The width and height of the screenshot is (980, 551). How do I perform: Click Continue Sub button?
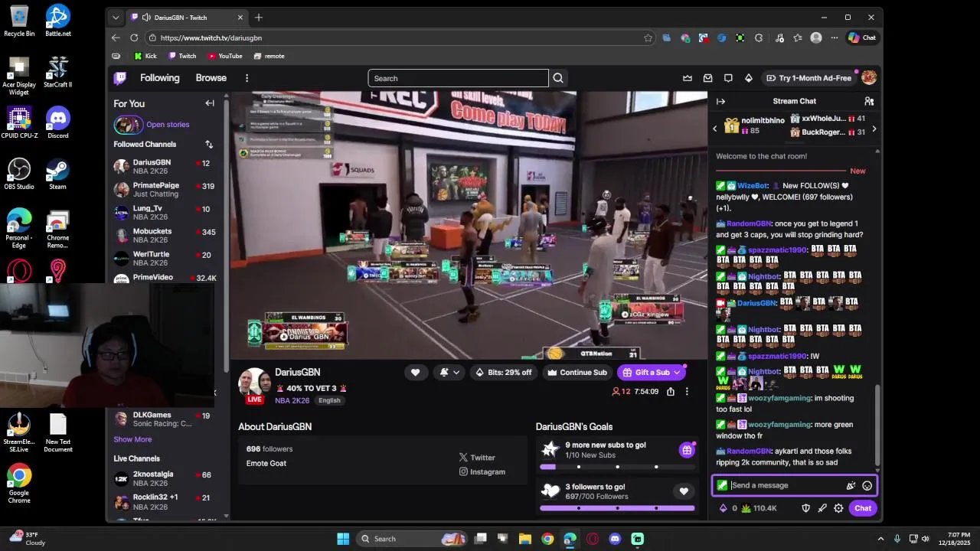coord(577,373)
